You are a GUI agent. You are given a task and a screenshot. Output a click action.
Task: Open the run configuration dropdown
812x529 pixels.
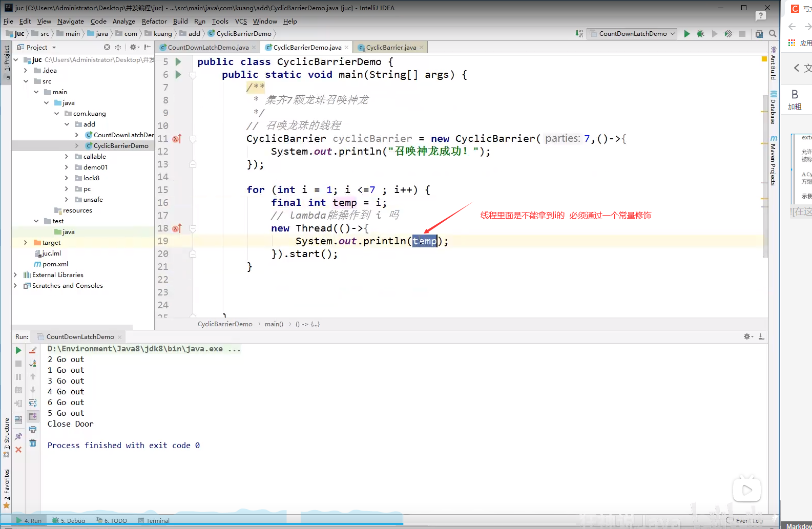[x=633, y=34]
